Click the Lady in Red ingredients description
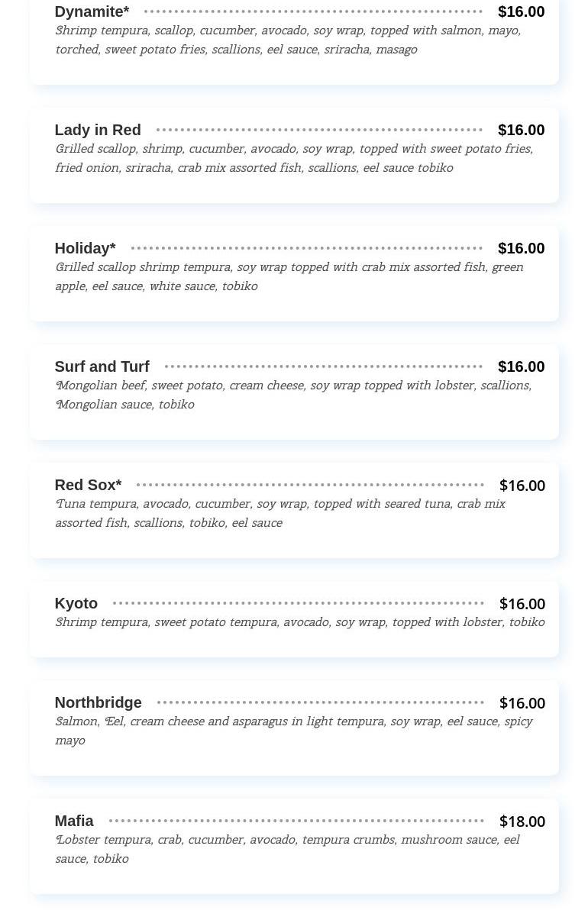 293,158
